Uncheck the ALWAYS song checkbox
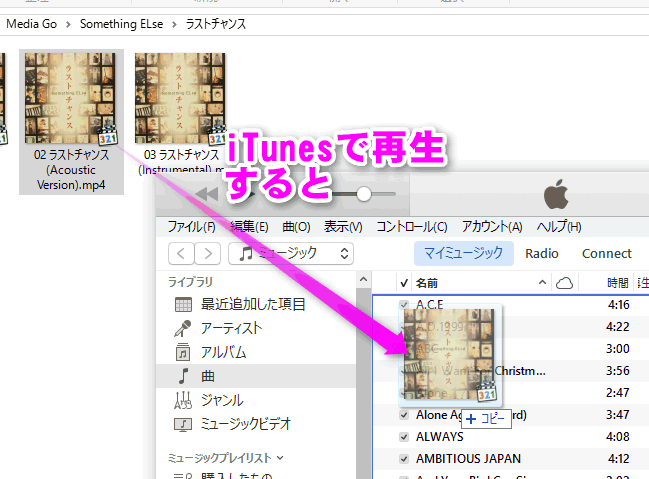Screen dimensions: 649x479 point(404,437)
